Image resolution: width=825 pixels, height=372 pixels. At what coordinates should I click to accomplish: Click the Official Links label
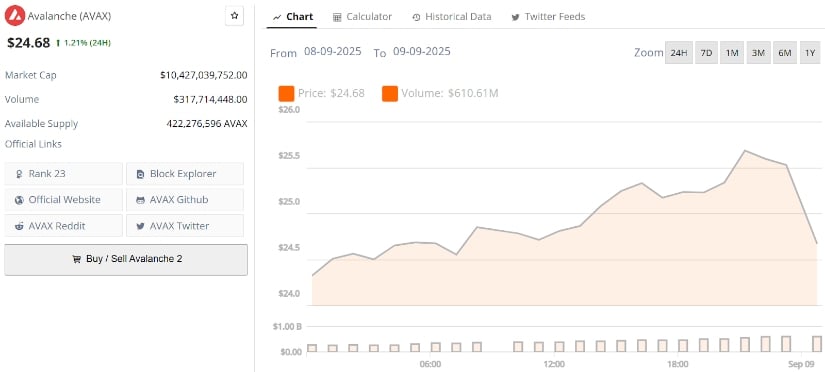[x=33, y=144]
